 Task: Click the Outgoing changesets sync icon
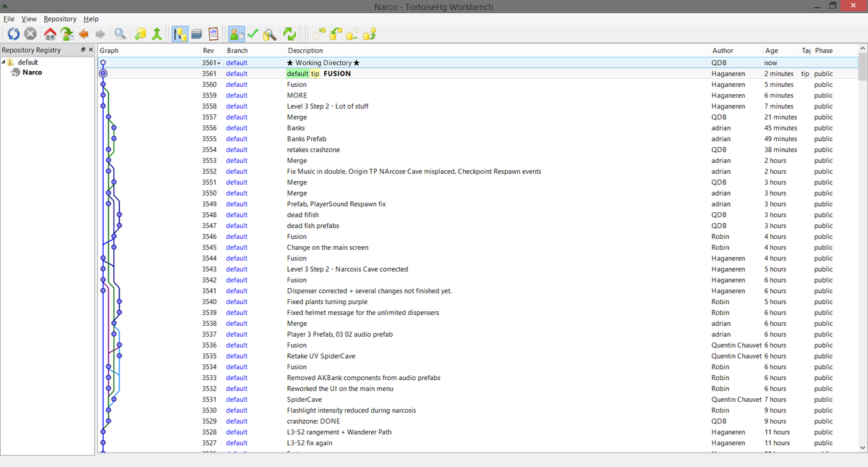click(352, 34)
